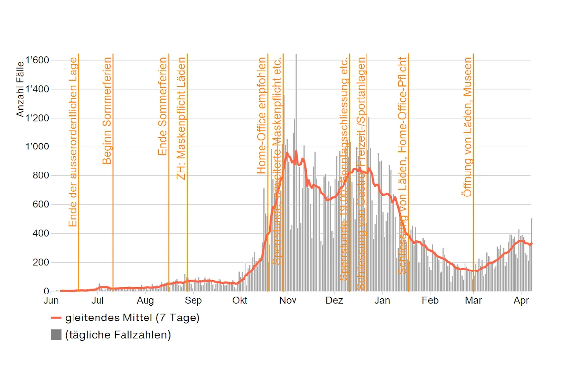Click the 'Okt' x-axis label
Screen dimensions: 588x392
tap(240, 300)
